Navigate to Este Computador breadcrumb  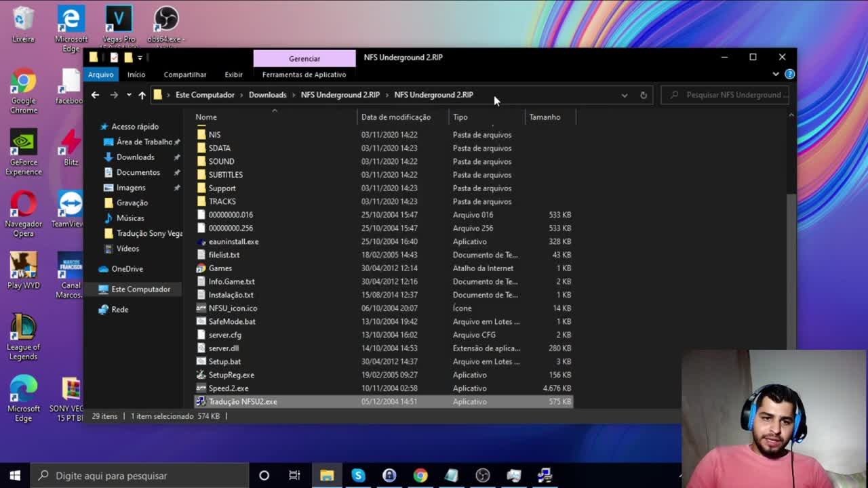(x=205, y=95)
